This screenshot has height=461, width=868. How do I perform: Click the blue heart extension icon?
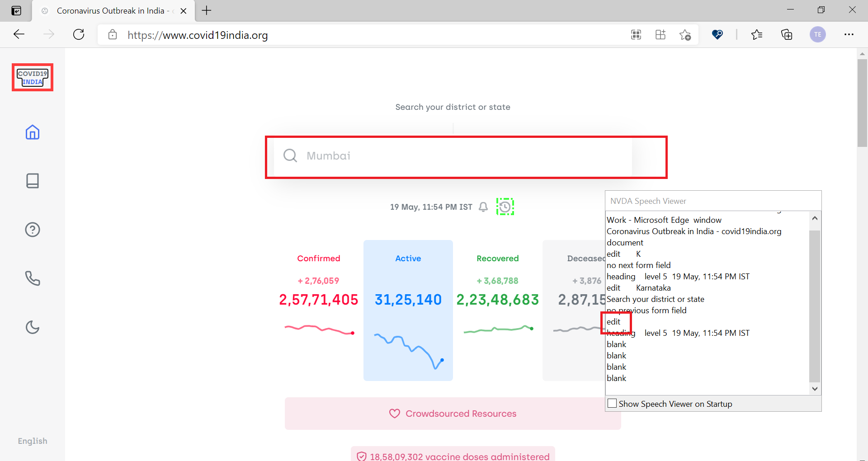point(717,34)
